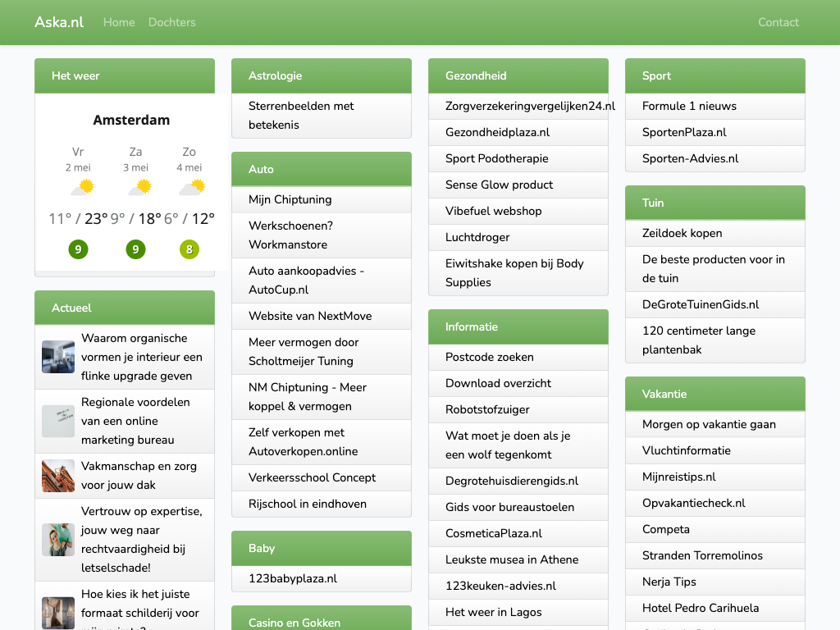Open thumbnail of the dak article

[x=58, y=476]
